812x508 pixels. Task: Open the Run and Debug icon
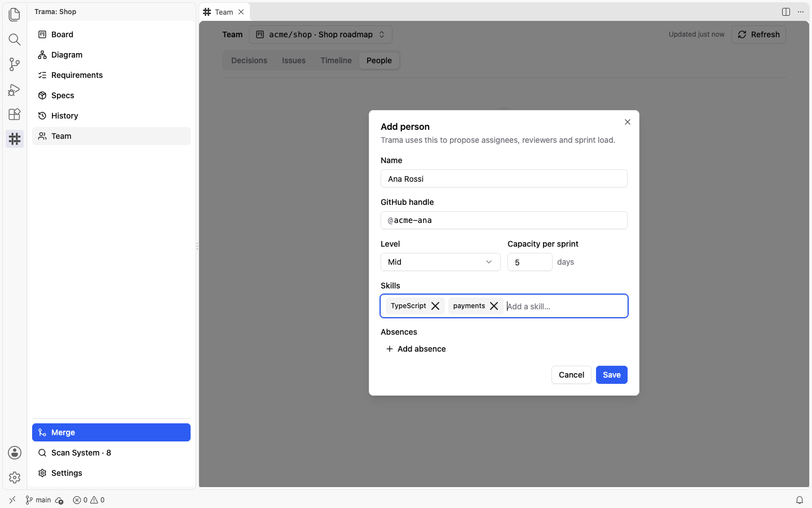[15, 89]
